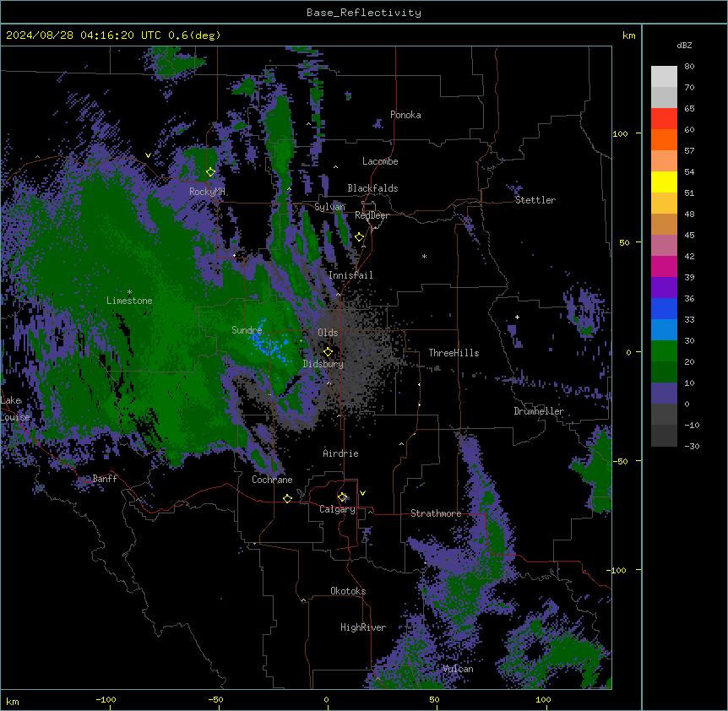
Task: Click the yellow diamond marker near RockyMH
Action: click(210, 172)
